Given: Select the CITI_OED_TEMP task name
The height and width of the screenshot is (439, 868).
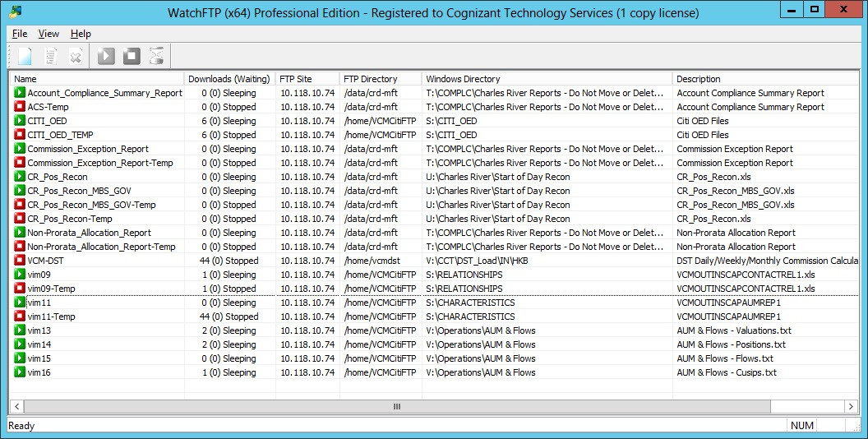Looking at the screenshot, I should [x=60, y=135].
